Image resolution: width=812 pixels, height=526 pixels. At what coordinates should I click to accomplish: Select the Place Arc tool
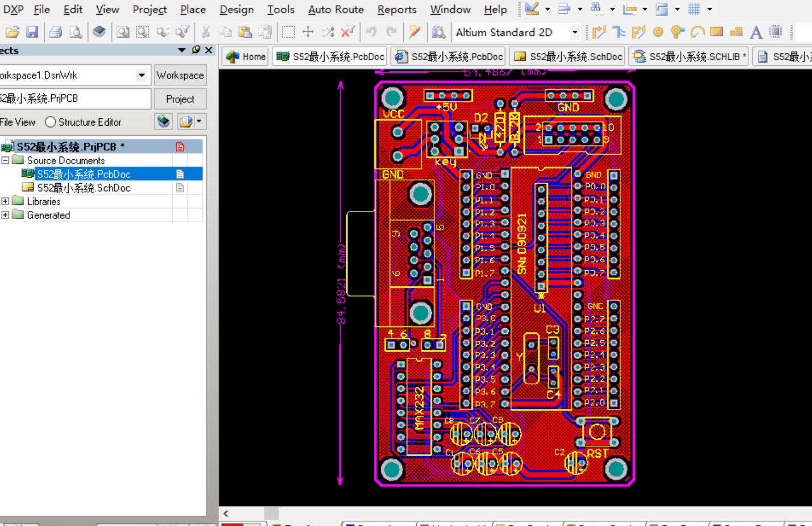coord(697,32)
